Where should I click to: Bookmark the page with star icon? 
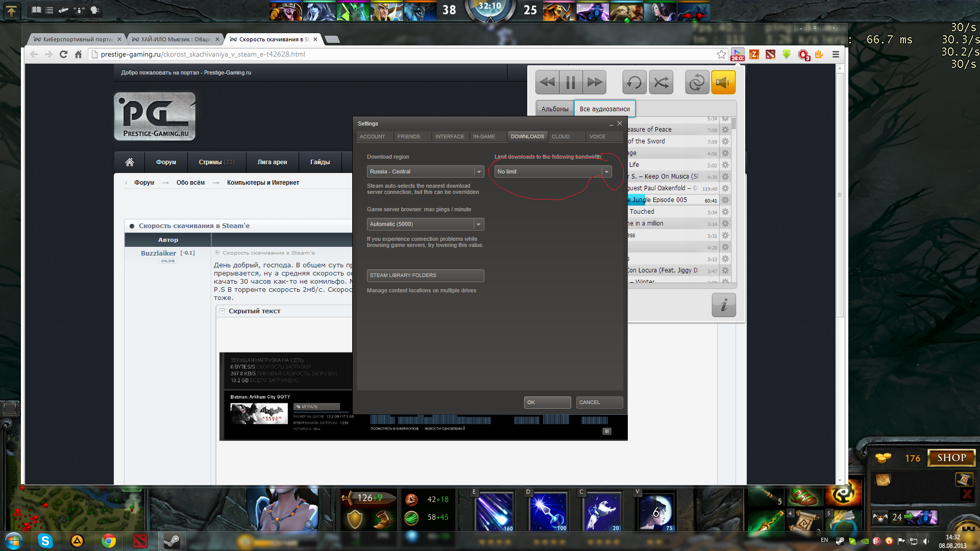[721, 54]
